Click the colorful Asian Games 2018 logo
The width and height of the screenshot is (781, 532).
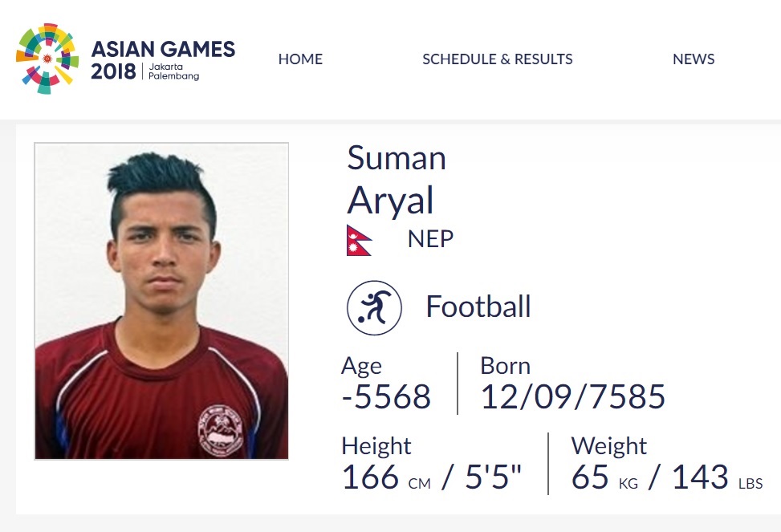[47, 59]
